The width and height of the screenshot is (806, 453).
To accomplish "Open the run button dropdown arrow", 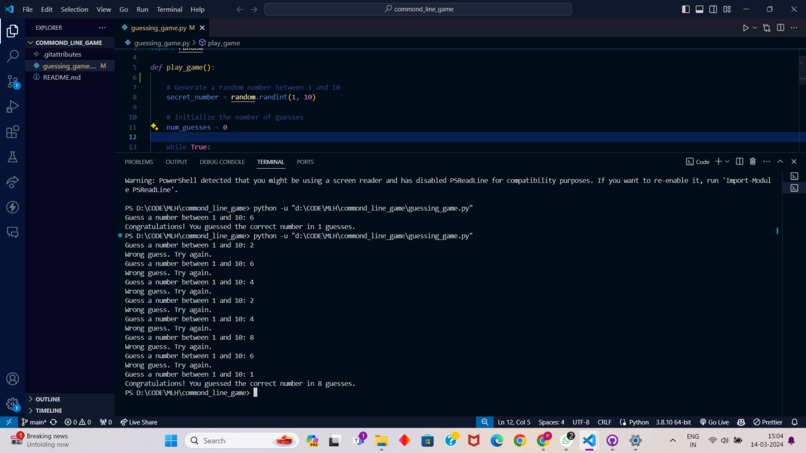I will coord(755,28).
